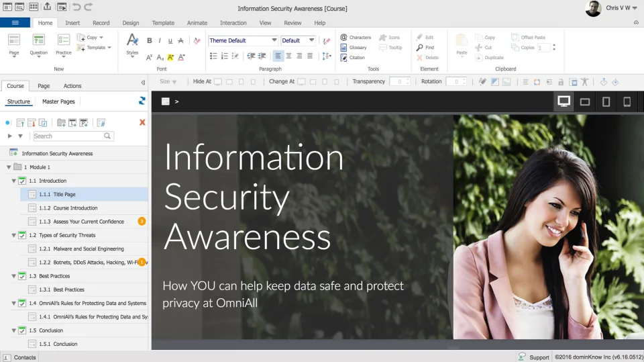Collapse the 1.1 Introduction node
This screenshot has height=362, width=644.
pyautogui.click(x=13, y=181)
